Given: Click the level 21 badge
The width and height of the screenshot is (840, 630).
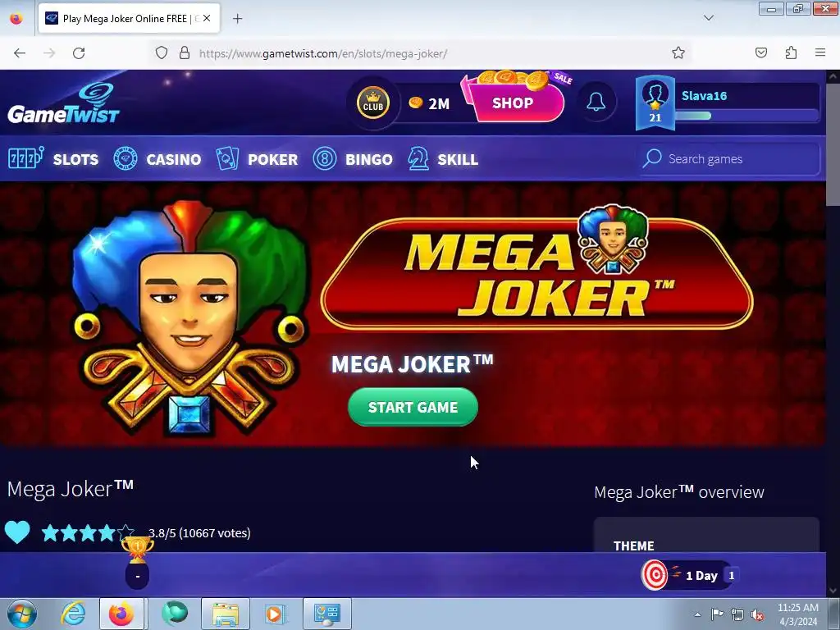Looking at the screenshot, I should coord(655,116).
